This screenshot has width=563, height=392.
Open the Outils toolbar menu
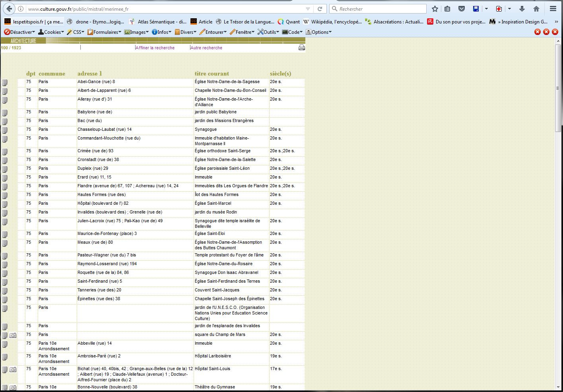[x=268, y=32]
